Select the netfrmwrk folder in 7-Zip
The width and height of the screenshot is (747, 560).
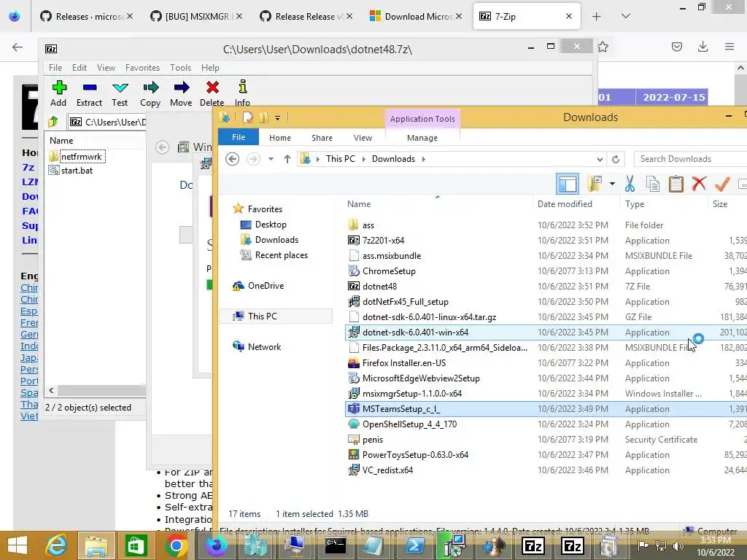click(81, 156)
